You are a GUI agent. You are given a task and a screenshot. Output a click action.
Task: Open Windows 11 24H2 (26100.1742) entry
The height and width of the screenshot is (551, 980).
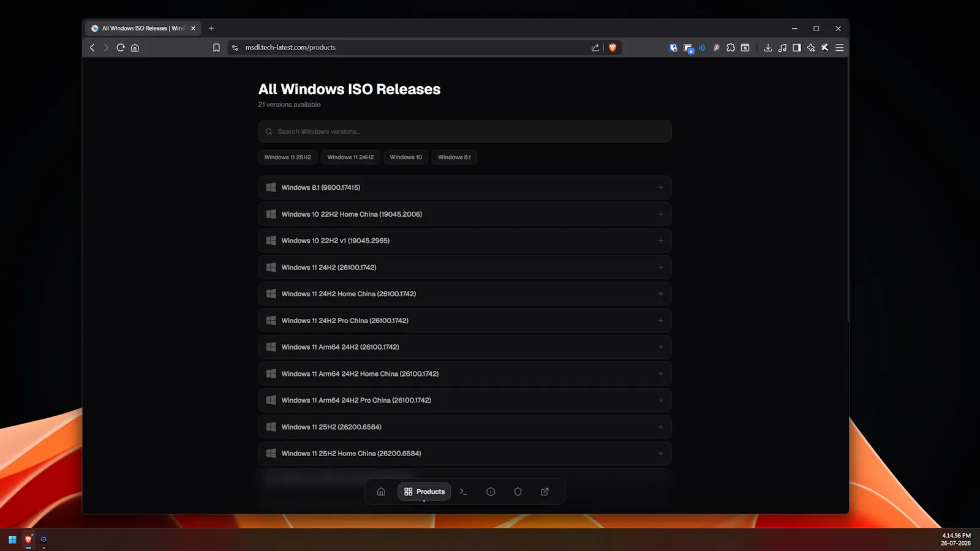[465, 268]
